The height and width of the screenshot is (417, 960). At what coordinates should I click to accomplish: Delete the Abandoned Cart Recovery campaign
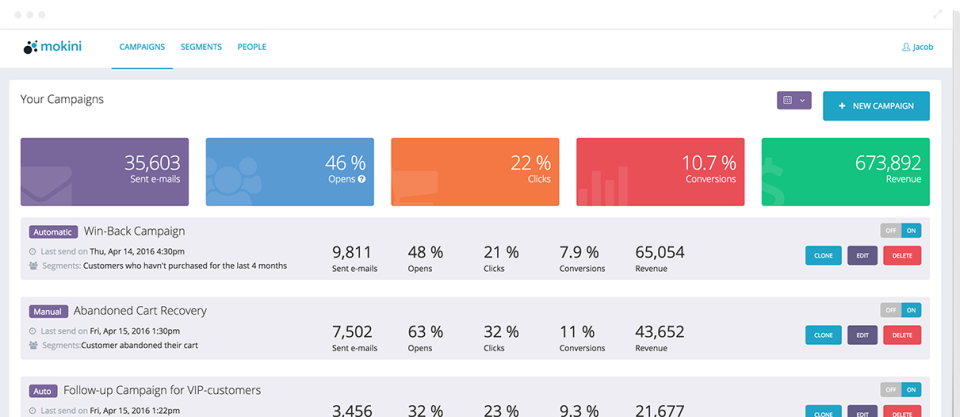point(902,335)
